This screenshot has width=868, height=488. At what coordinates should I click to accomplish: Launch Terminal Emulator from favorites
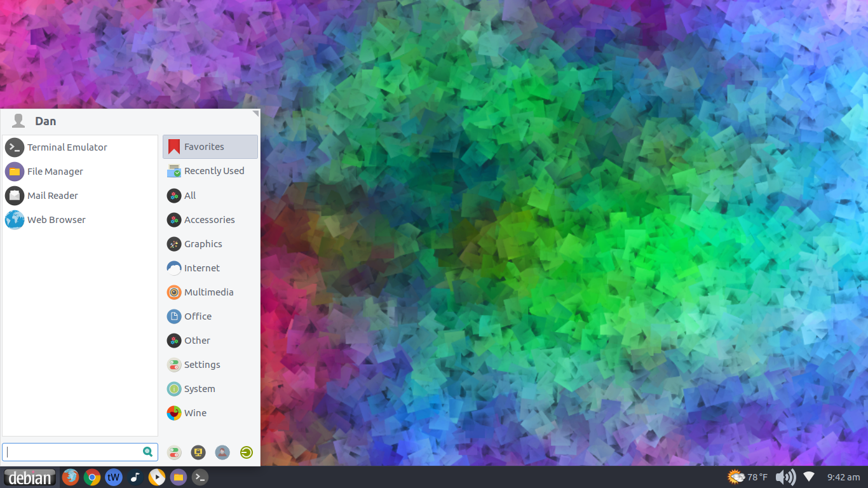coord(80,147)
